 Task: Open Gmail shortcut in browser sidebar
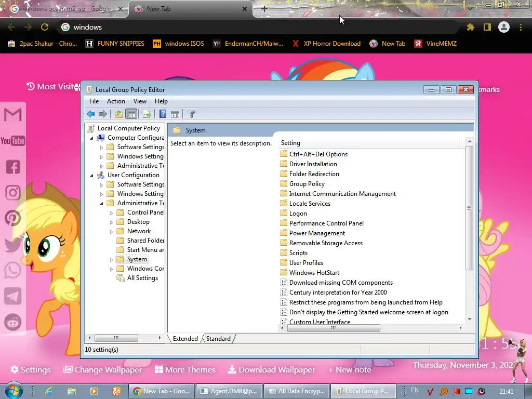[13, 114]
